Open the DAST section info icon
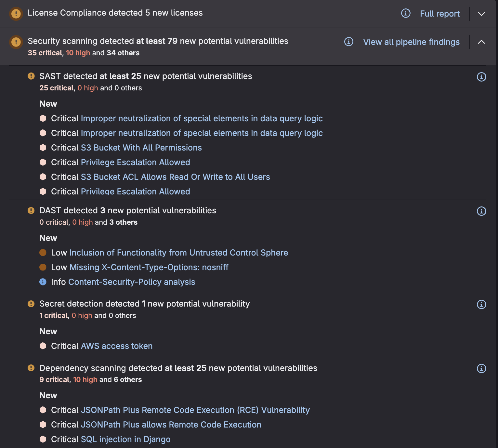 coord(481,211)
